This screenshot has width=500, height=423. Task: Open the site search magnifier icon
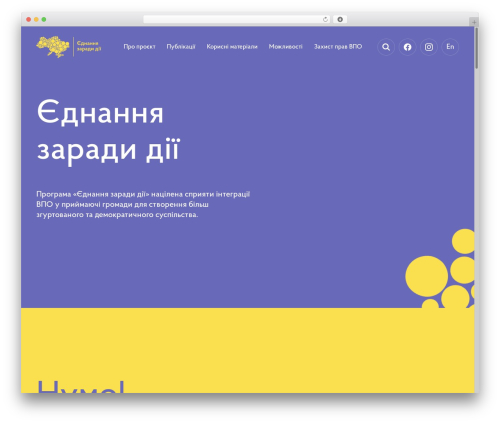tap(386, 47)
